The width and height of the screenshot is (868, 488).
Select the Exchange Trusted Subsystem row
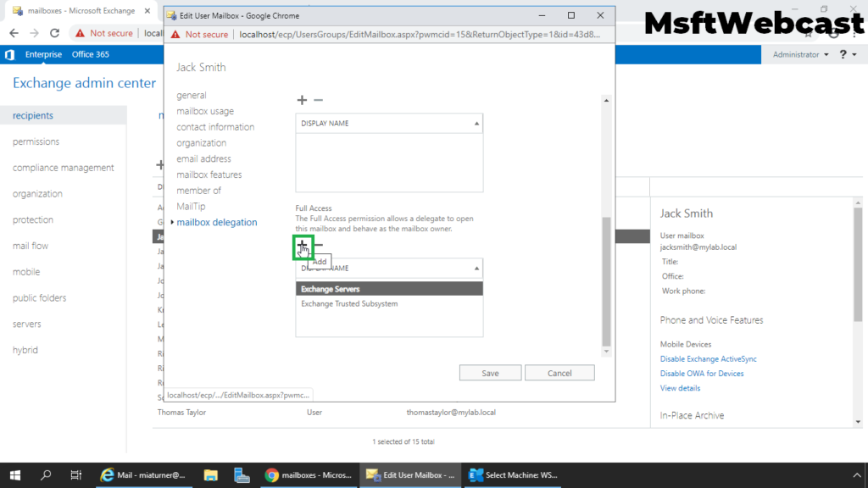[389, 304]
